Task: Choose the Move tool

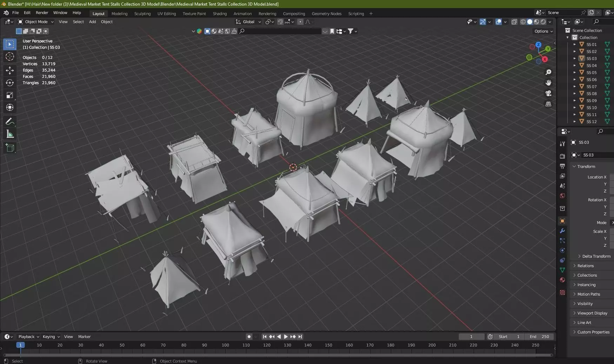Action: [10, 70]
